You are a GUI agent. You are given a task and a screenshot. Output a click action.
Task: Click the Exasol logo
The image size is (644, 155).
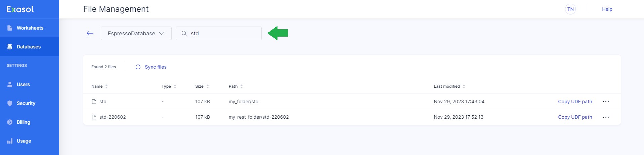[x=20, y=9]
